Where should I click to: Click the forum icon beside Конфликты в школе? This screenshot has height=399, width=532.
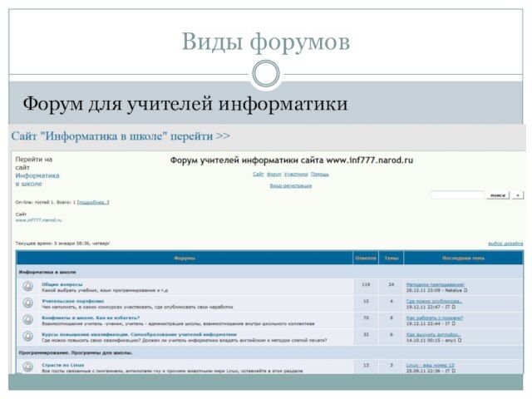click(x=28, y=320)
